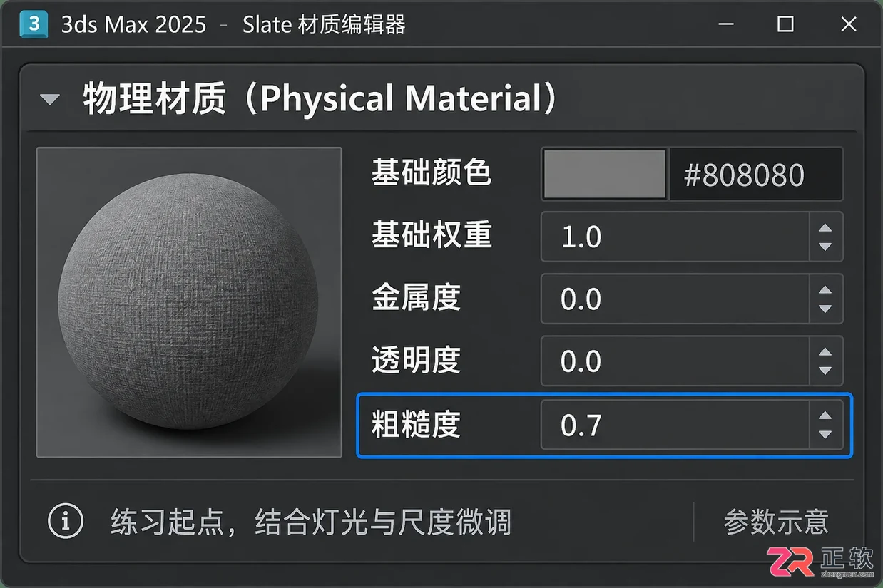Screen dimensions: 883x588
Task: Increase 粗糙度 with the up arrow
Action: (825, 416)
